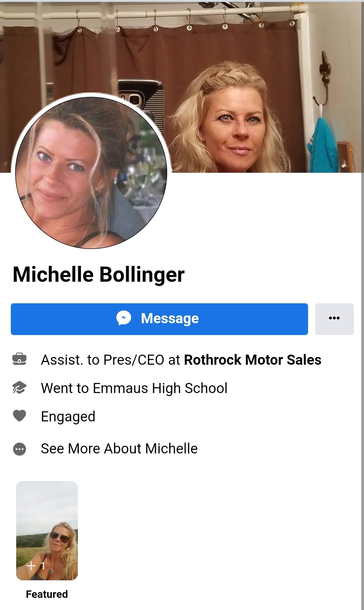Click the vertical scrollbar on the right edge

pyautogui.click(x=363, y=304)
